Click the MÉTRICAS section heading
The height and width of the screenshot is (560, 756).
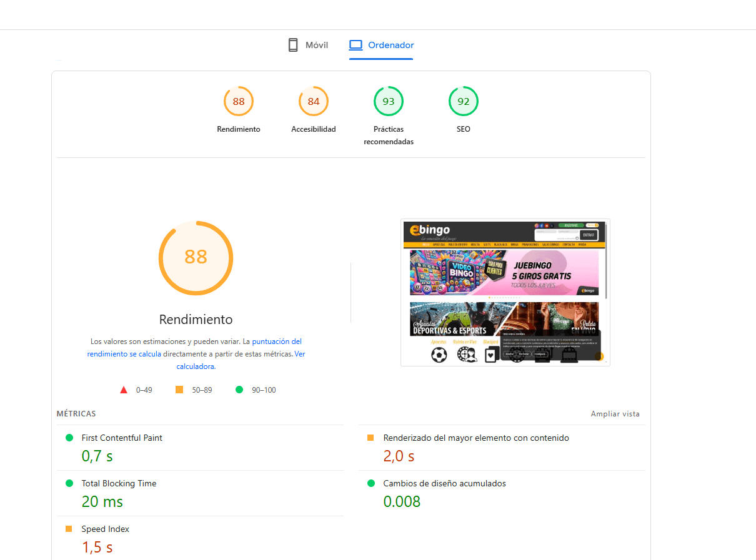(x=76, y=414)
